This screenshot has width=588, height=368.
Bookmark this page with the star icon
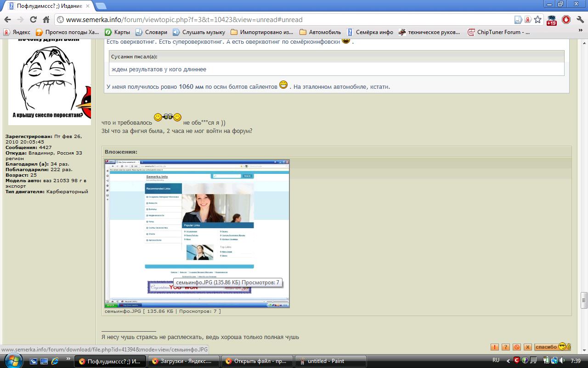[x=537, y=20]
